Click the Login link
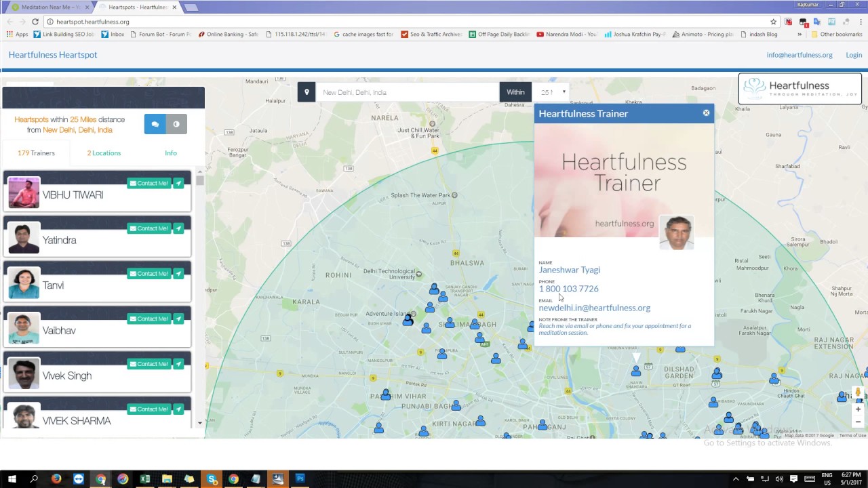Viewport: 868px width, 488px height. pyautogui.click(x=854, y=55)
